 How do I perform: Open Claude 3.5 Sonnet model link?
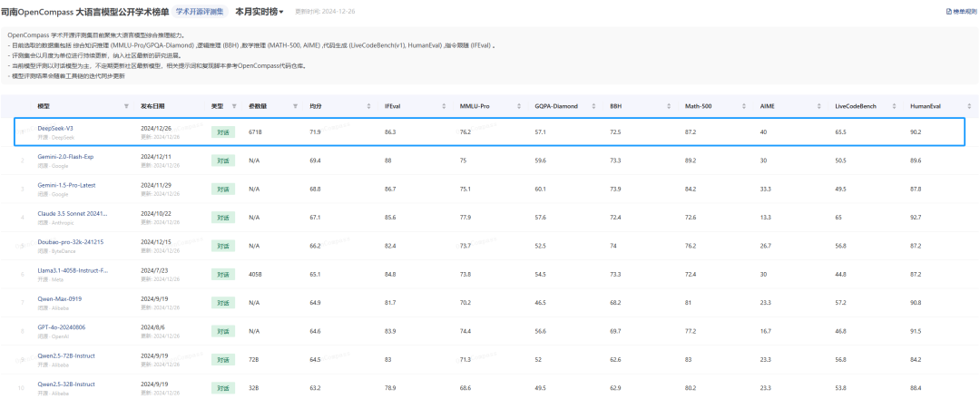tap(73, 213)
